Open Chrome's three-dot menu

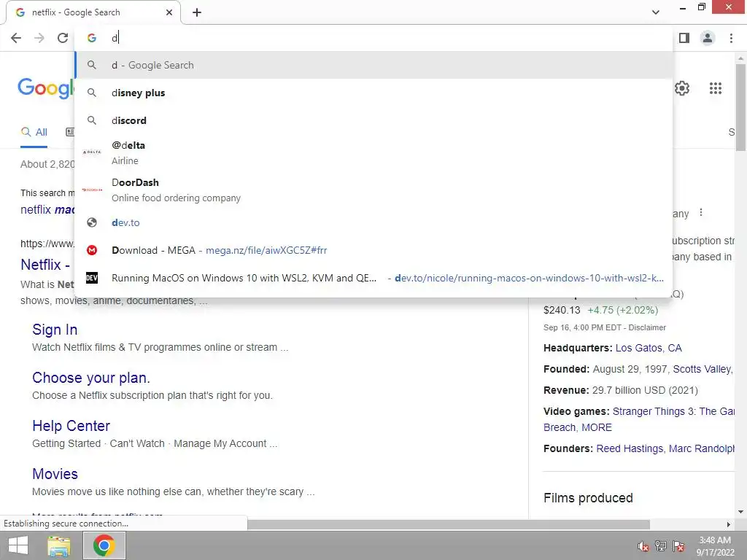click(x=731, y=38)
